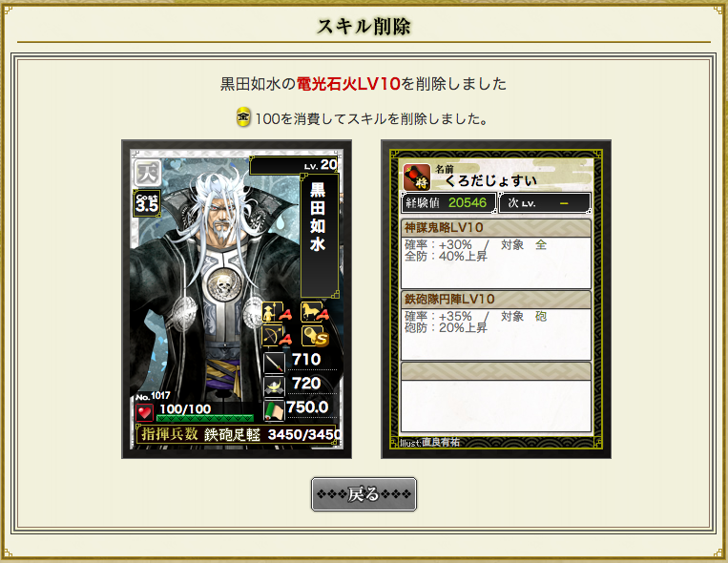The width and height of the screenshot is (728, 563).
Task: Click the 戻る back button
Action: pyautogui.click(x=364, y=493)
